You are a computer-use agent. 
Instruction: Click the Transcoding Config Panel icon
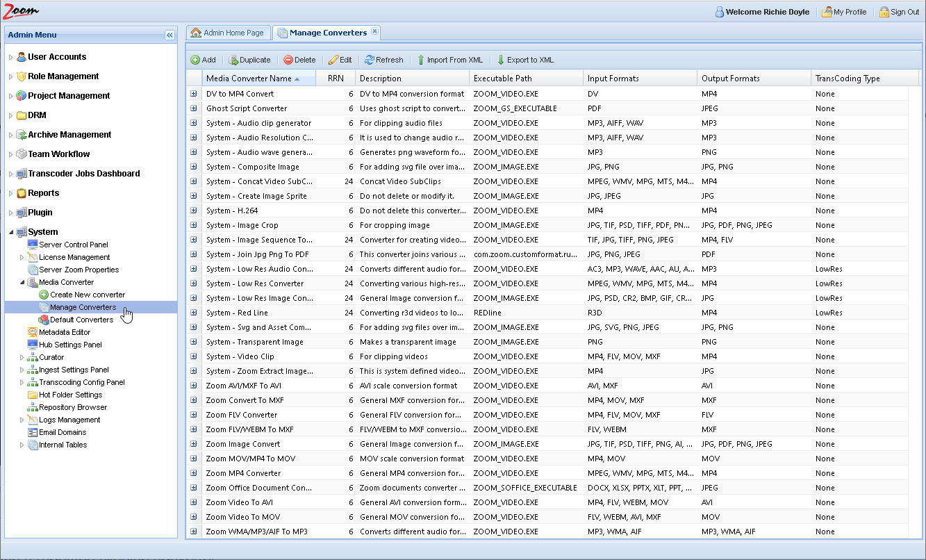tap(33, 382)
